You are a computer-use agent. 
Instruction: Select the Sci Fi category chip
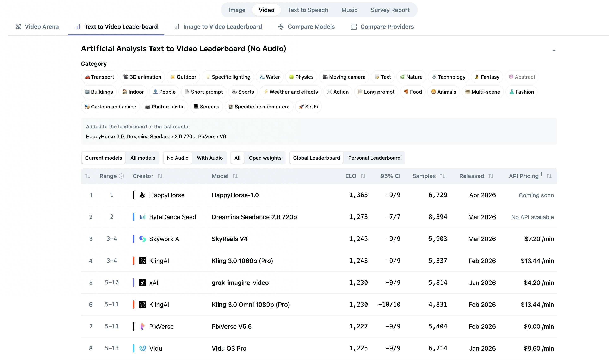[x=308, y=106]
